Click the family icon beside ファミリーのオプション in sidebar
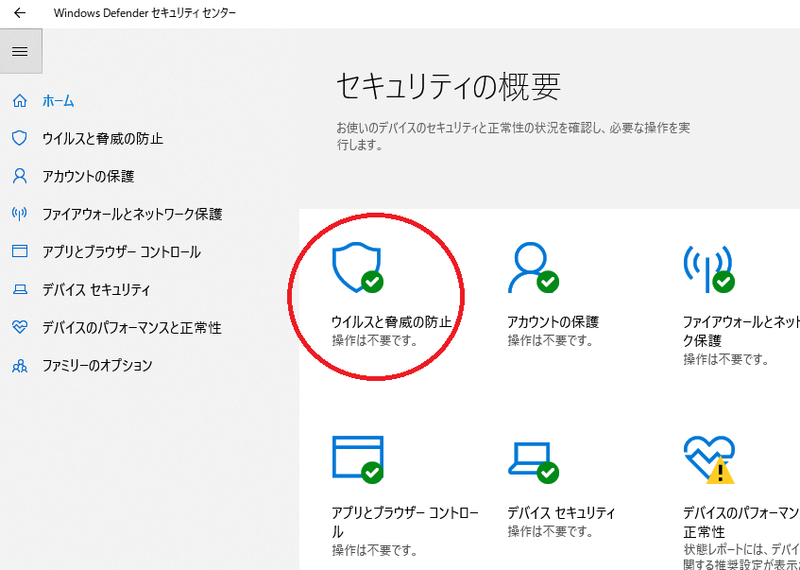 coord(19,365)
